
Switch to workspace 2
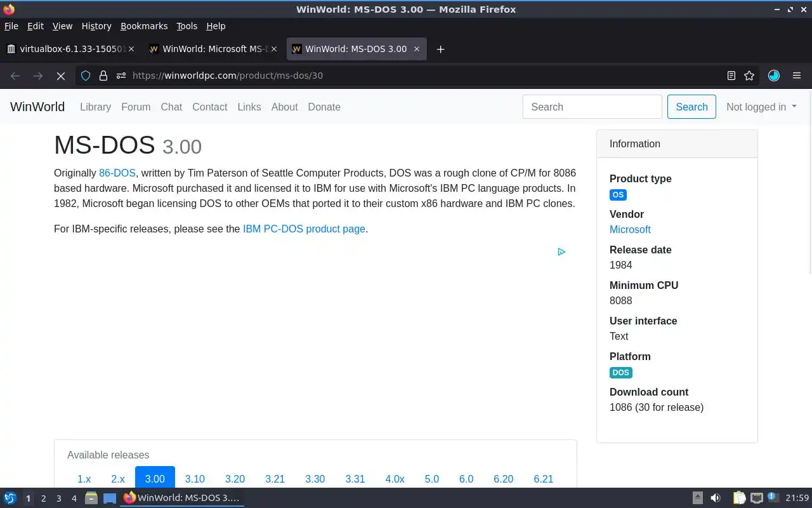click(43, 498)
